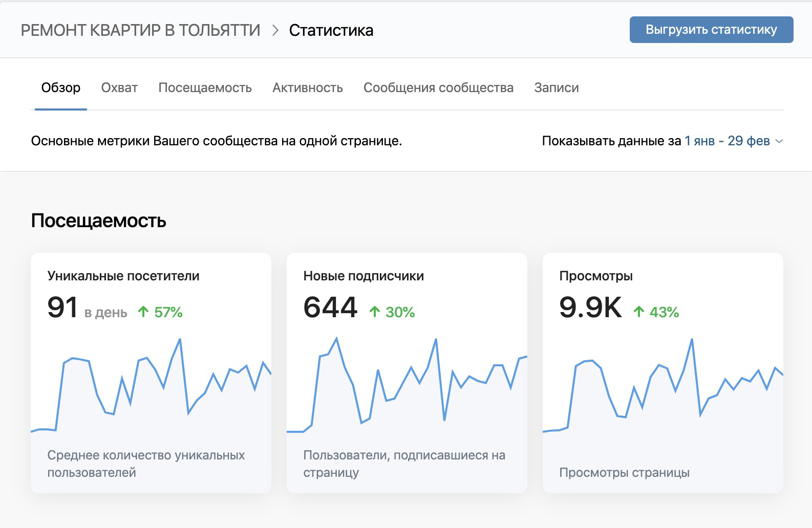The image size is (812, 528).
Task: Open the Просмотры line chart
Action: coord(663,386)
